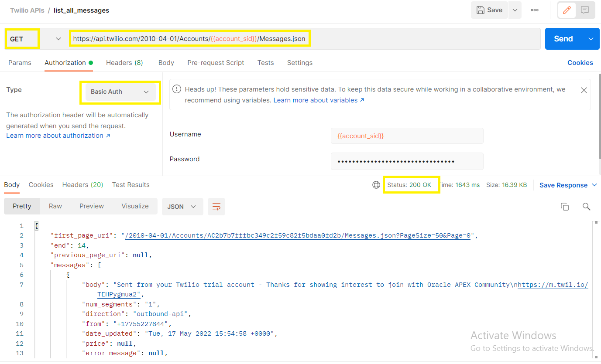Viewport: 601px width, 364px height.
Task: Click the info icon in Heads up notice
Action: (x=176, y=89)
